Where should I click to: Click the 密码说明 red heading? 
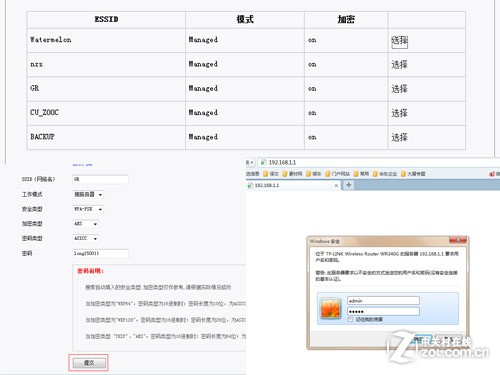pos(90,271)
